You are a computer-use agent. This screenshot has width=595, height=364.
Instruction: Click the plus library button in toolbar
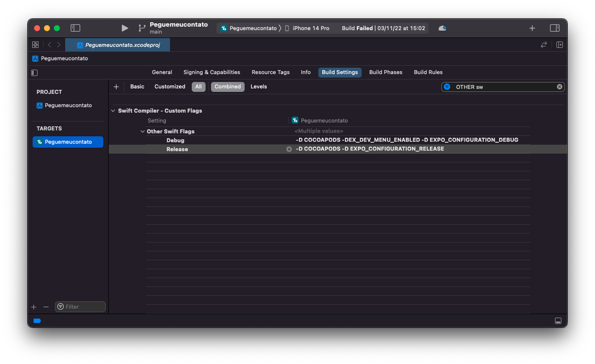point(532,28)
